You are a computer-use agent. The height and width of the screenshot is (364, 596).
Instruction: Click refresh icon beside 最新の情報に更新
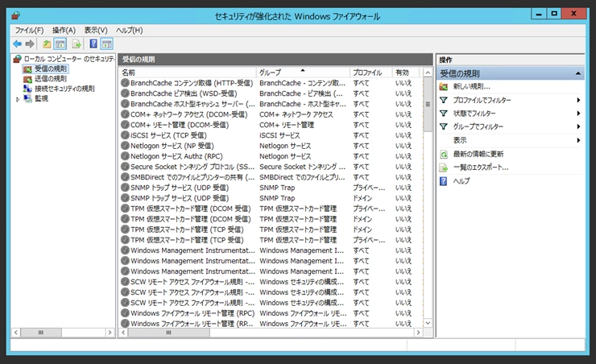coord(444,154)
